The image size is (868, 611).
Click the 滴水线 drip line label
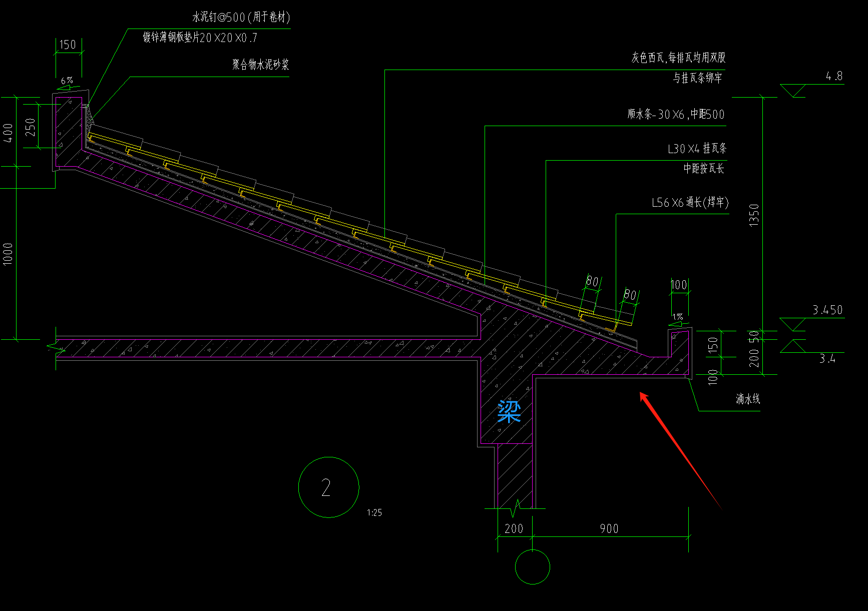point(748,399)
